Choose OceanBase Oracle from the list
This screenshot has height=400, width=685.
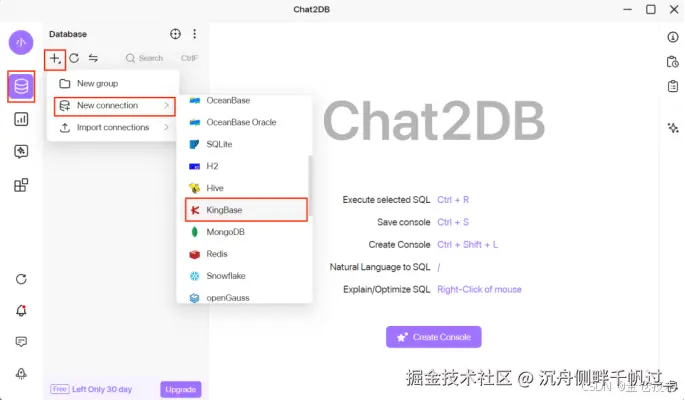click(x=246, y=122)
